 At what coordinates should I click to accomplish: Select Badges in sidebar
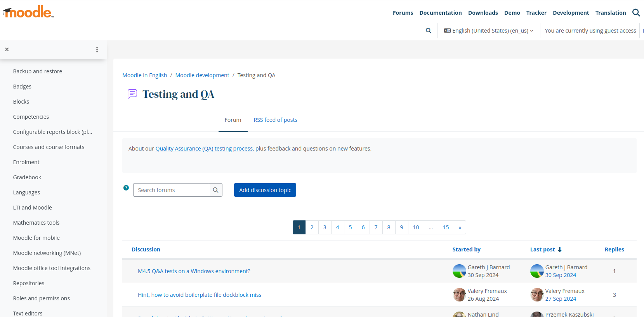22,87
